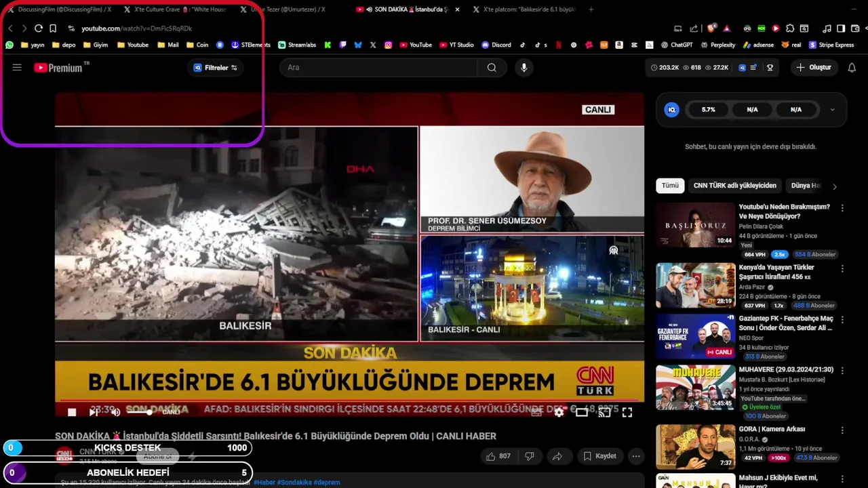
Task: Open the Kenya'da Yaşayan Türkler video thumbnail
Action: coord(695,285)
